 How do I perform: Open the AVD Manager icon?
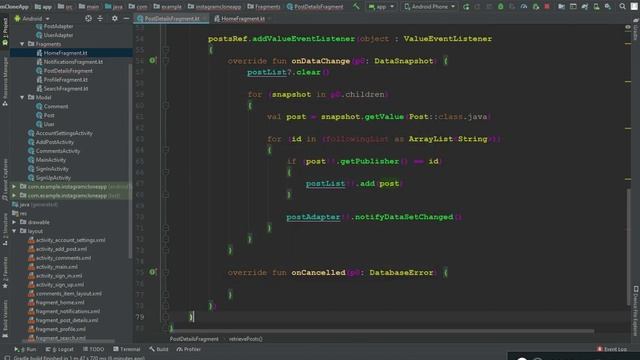[x=596, y=7]
